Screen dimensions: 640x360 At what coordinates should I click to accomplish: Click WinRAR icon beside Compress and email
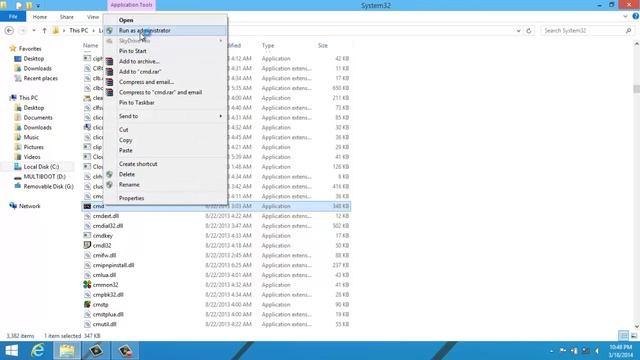tap(109, 82)
